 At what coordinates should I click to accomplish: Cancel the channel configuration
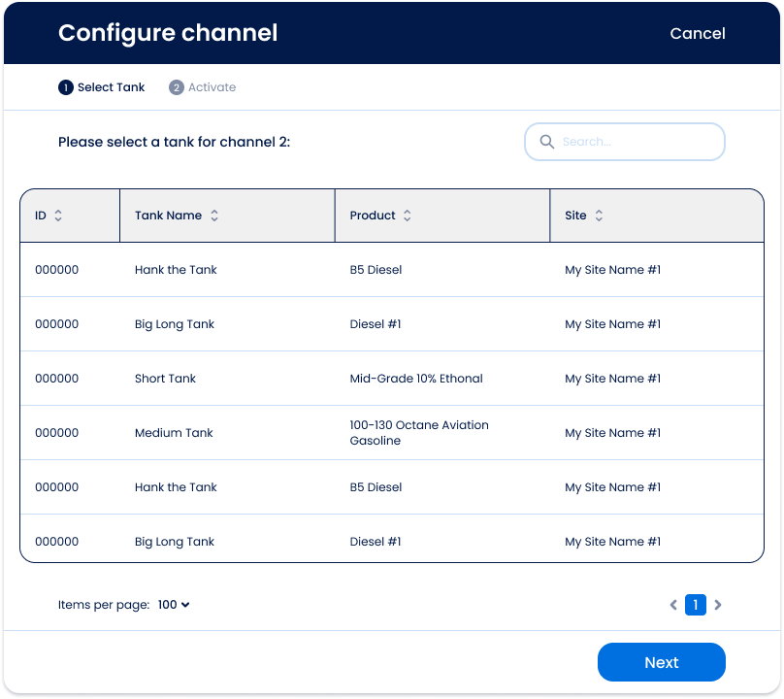(698, 34)
